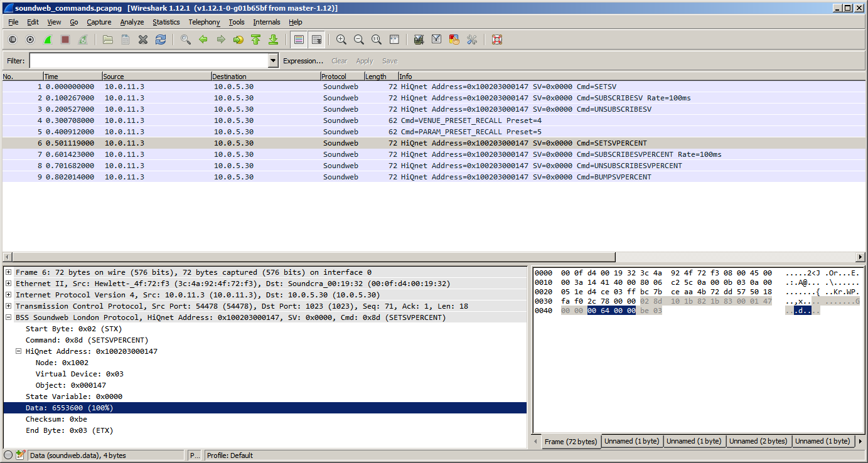
Task: Expand the Ethernet II tree node
Action: [9, 284]
